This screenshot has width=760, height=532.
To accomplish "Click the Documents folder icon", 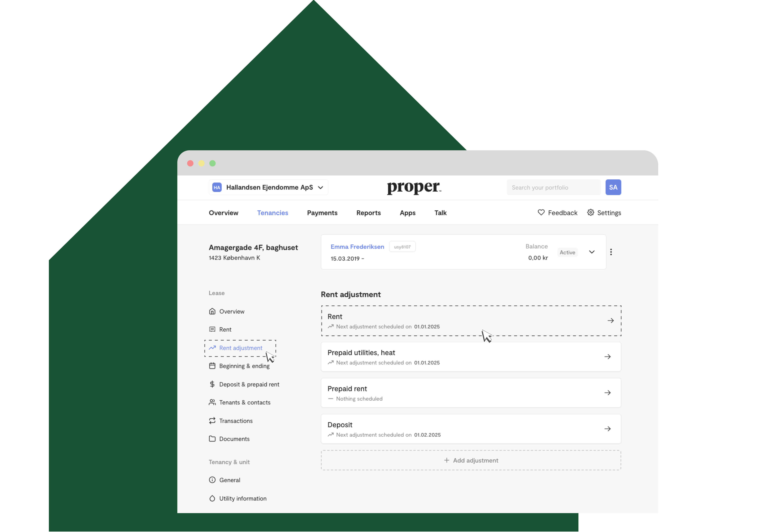I will tap(212, 439).
